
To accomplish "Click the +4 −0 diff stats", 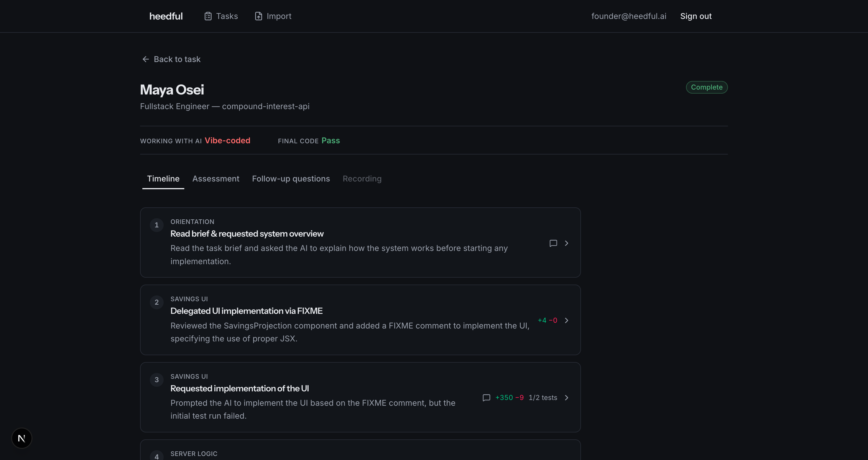I will (x=547, y=320).
